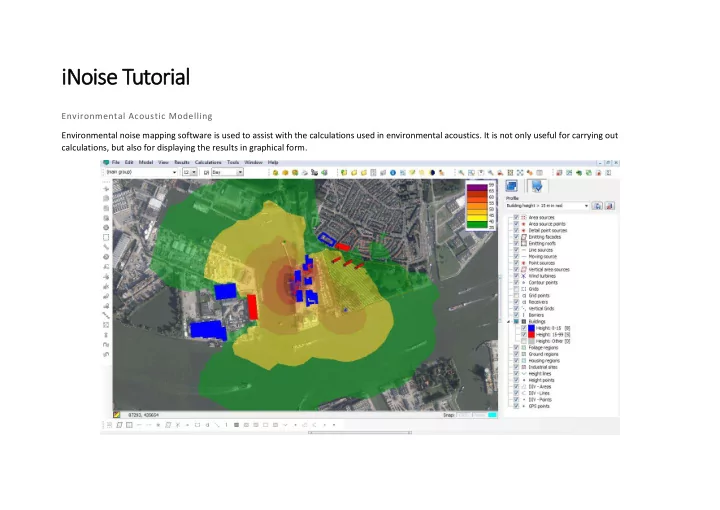Click the green arrow icon in the right toolbar group
Image resolution: width=720 pixels, height=510 pixels.
click(x=579, y=173)
